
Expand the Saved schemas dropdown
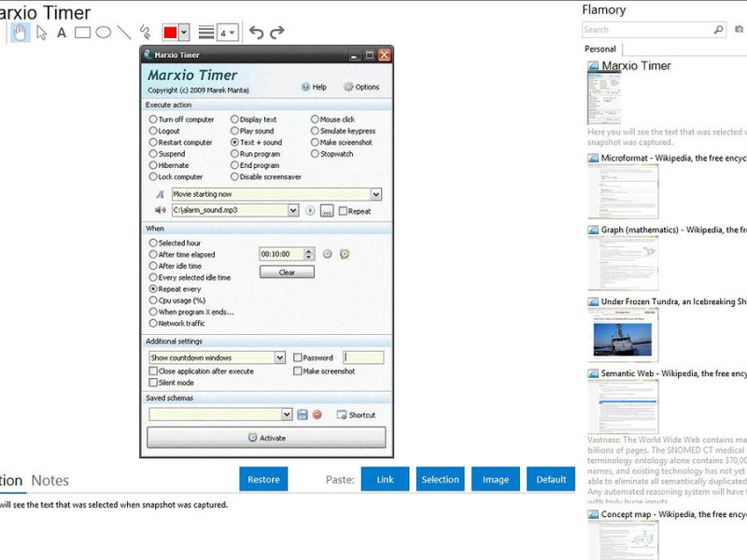click(x=287, y=414)
